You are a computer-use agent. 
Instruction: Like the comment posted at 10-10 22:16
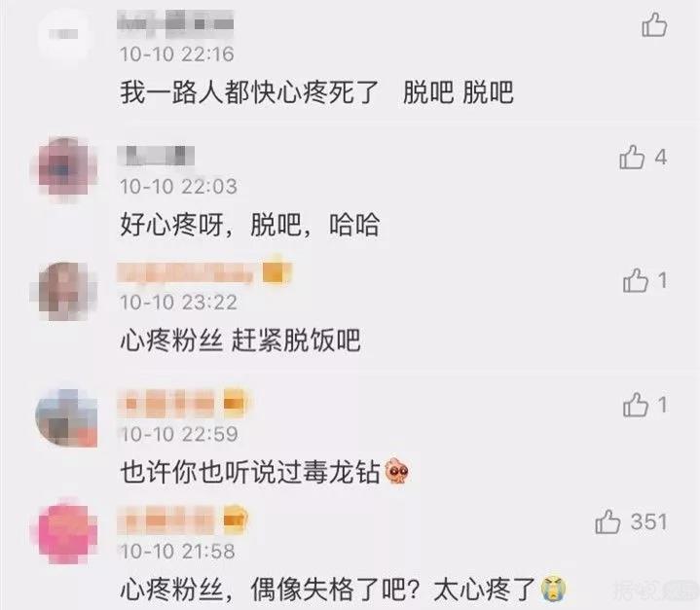click(654, 25)
